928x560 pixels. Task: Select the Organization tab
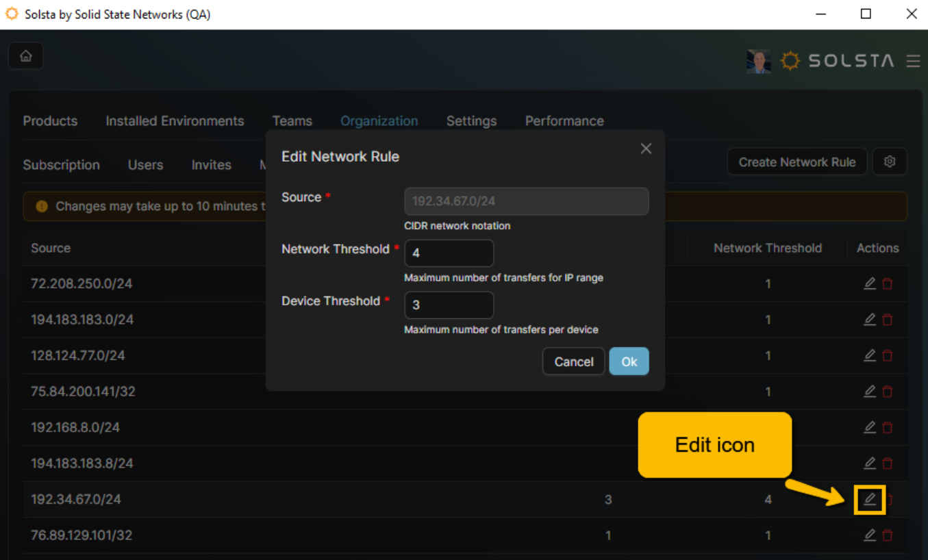coord(379,121)
